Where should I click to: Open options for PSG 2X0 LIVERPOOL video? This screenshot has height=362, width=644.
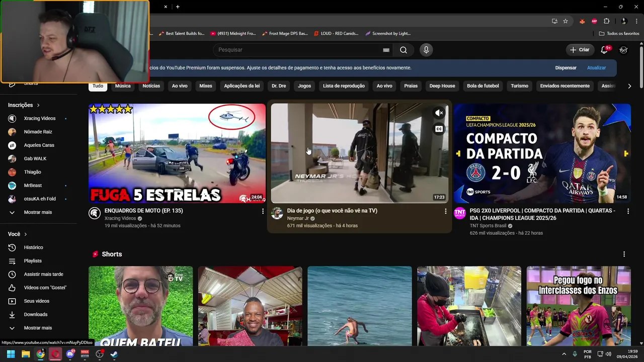(628, 211)
